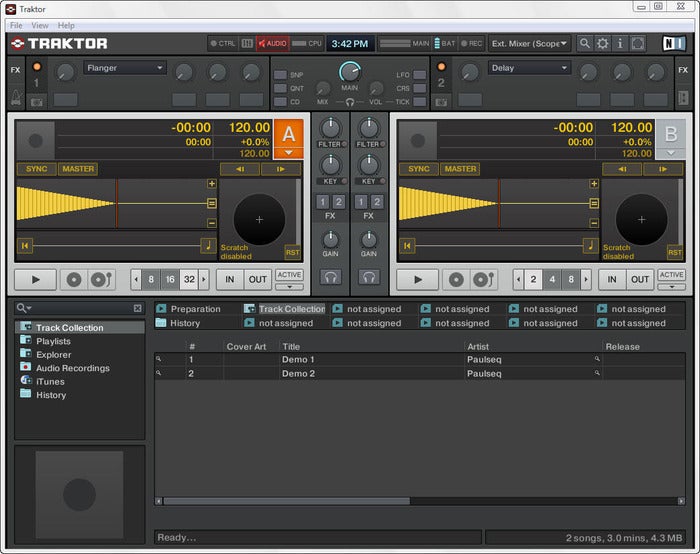Zoom in Deck B waveform plus
This screenshot has height=554, width=700.
[x=594, y=184]
